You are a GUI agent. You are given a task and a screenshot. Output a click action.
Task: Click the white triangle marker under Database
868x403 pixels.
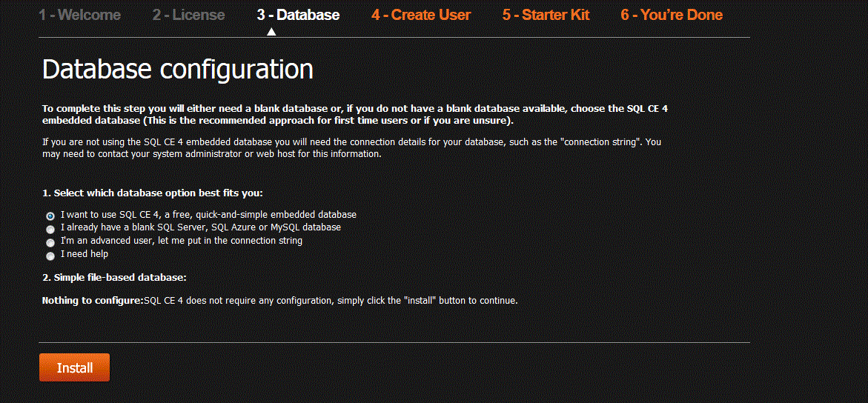(271, 32)
